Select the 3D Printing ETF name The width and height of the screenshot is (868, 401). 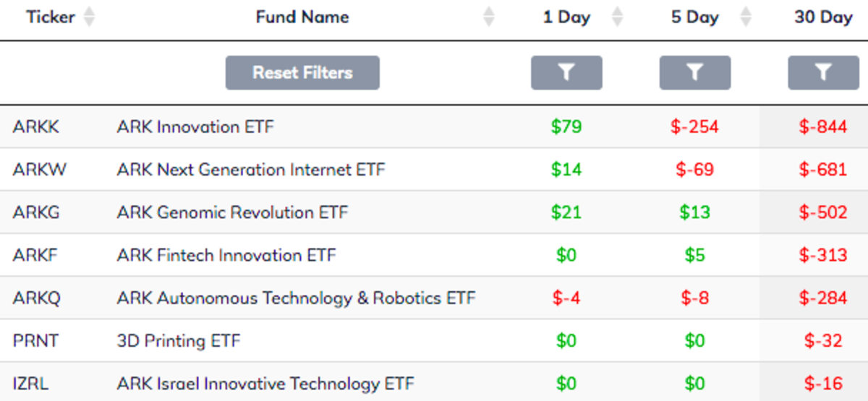tap(178, 340)
